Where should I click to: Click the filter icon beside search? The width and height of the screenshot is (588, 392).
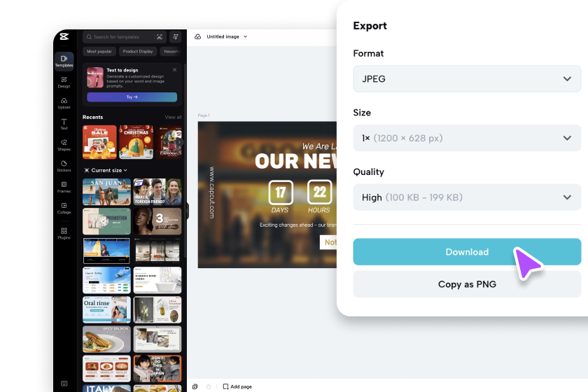coord(176,37)
